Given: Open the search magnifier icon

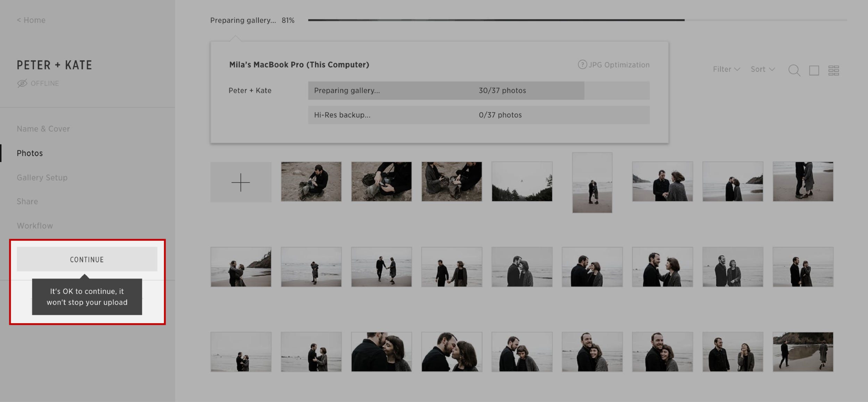Looking at the screenshot, I should (x=794, y=70).
